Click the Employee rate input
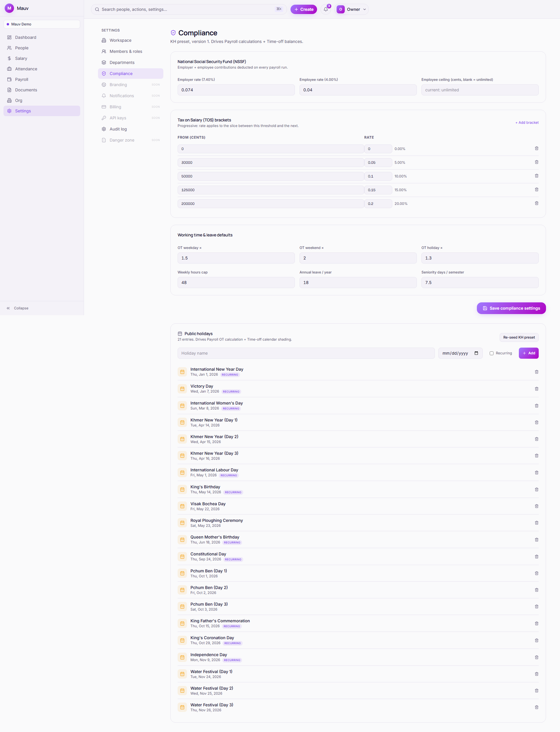560x732 pixels. point(358,90)
